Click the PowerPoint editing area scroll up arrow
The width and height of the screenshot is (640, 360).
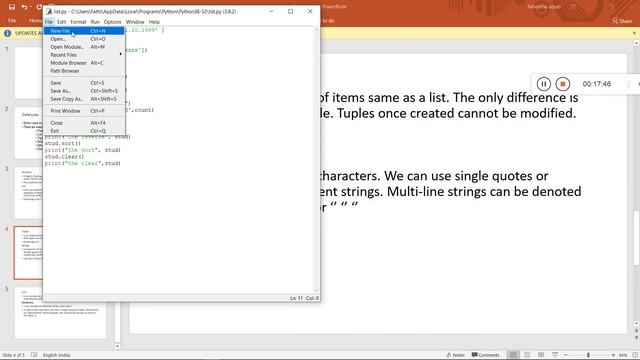[636, 43]
